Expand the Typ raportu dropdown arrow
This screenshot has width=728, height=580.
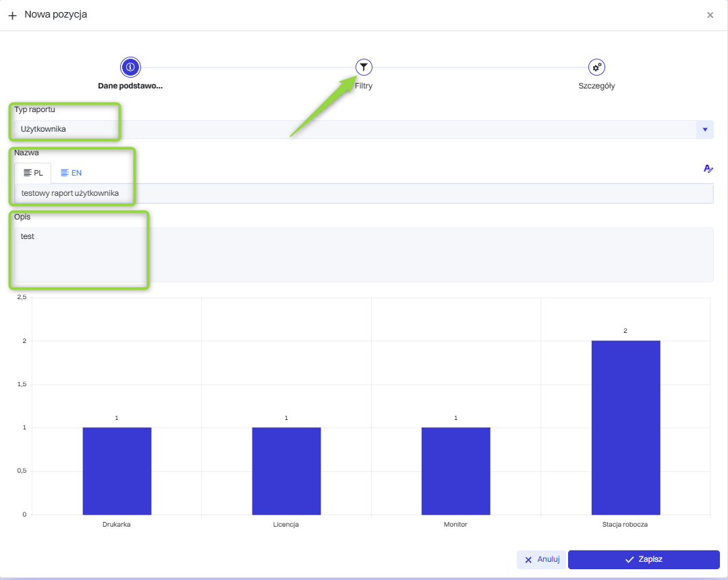704,130
